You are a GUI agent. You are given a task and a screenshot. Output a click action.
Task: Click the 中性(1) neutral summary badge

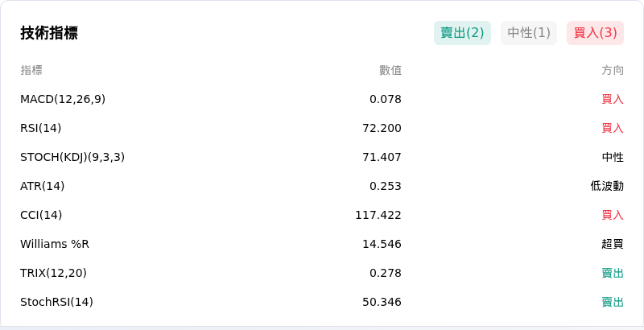point(529,33)
